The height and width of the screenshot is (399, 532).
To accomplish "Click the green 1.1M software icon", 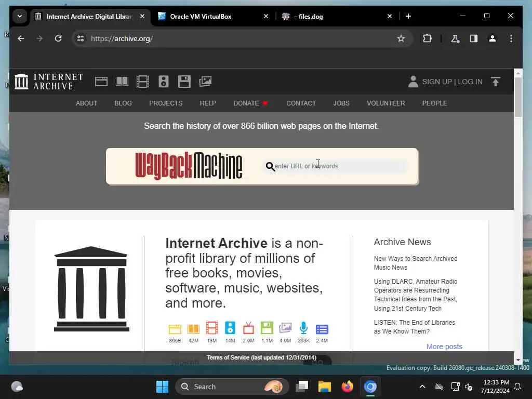I will point(267,328).
